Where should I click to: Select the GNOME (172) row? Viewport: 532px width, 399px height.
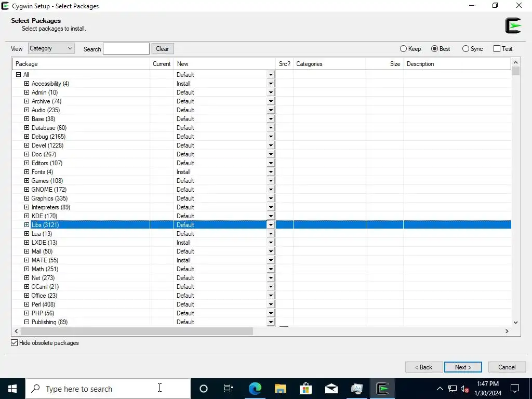262,189
